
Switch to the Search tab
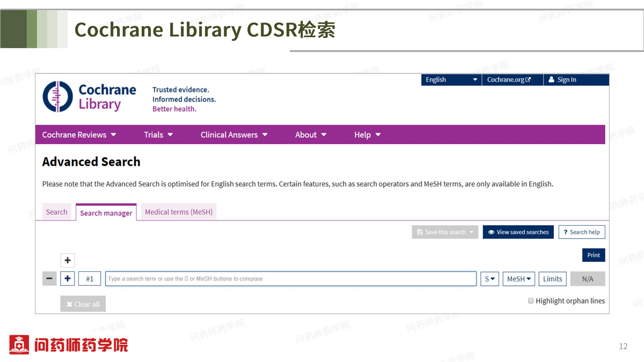pos(56,212)
